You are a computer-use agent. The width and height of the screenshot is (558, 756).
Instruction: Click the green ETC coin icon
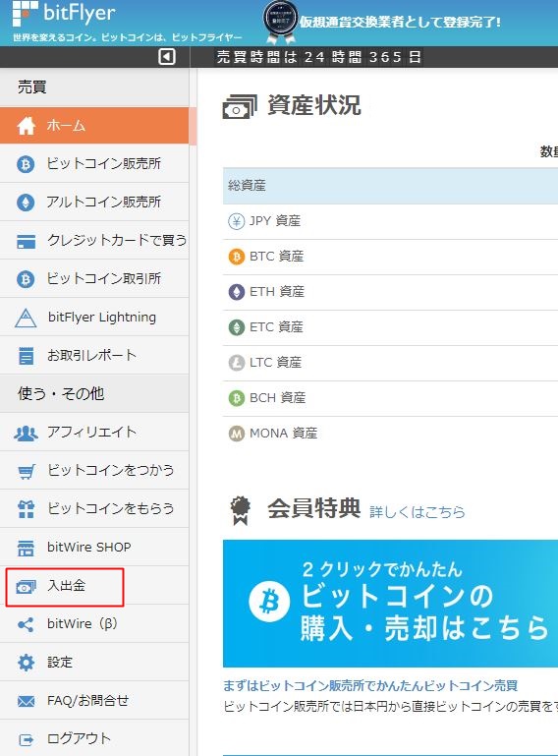point(236,327)
